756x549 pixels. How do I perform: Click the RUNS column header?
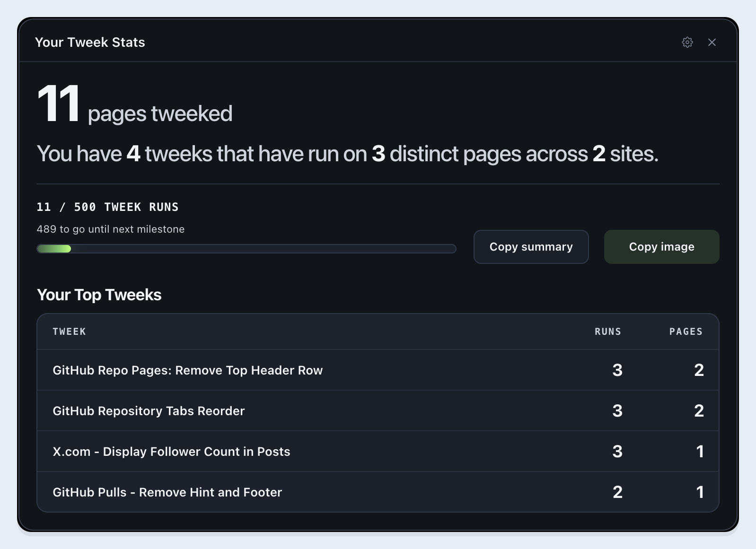607,331
